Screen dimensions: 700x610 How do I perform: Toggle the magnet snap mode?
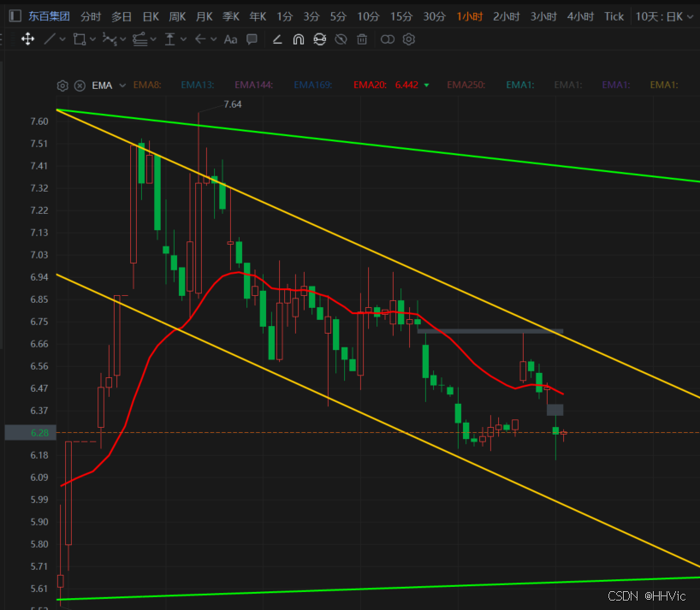[298, 39]
